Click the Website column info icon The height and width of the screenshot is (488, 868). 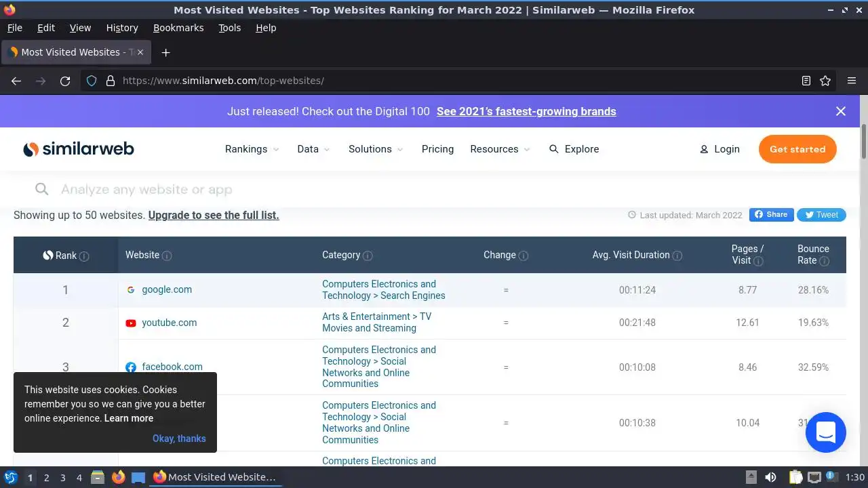(167, 256)
